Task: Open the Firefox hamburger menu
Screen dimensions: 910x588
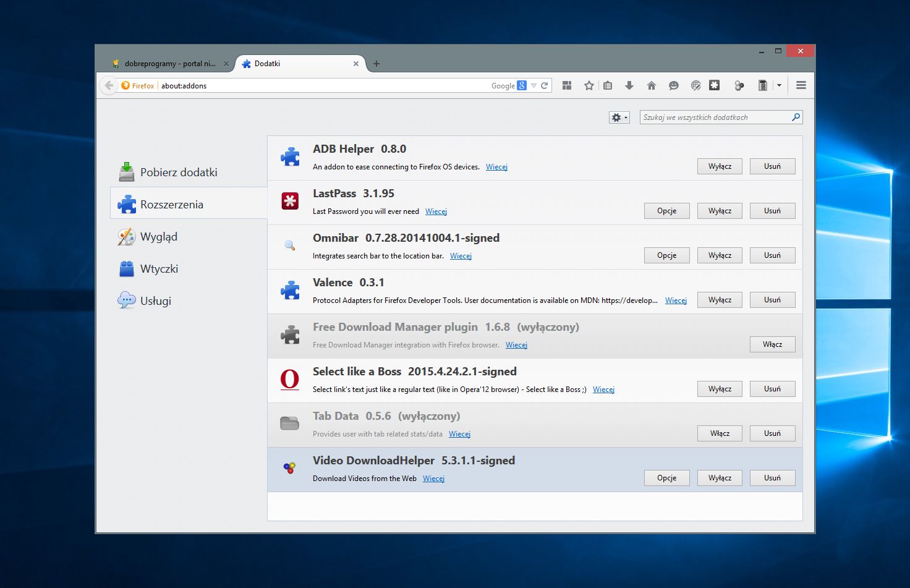Action: pyautogui.click(x=801, y=85)
